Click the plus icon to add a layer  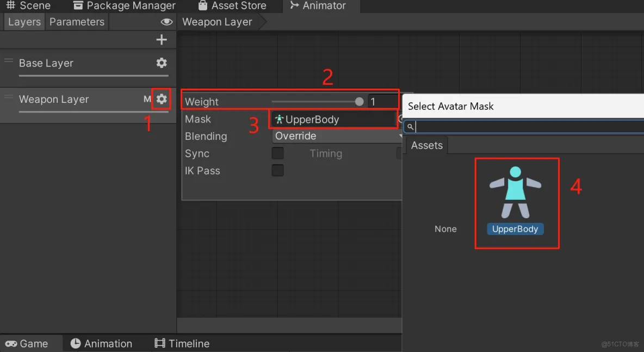pos(161,39)
